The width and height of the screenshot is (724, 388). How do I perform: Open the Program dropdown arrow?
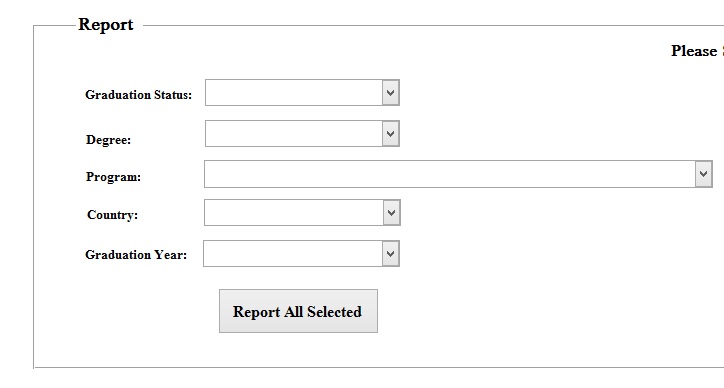click(704, 174)
